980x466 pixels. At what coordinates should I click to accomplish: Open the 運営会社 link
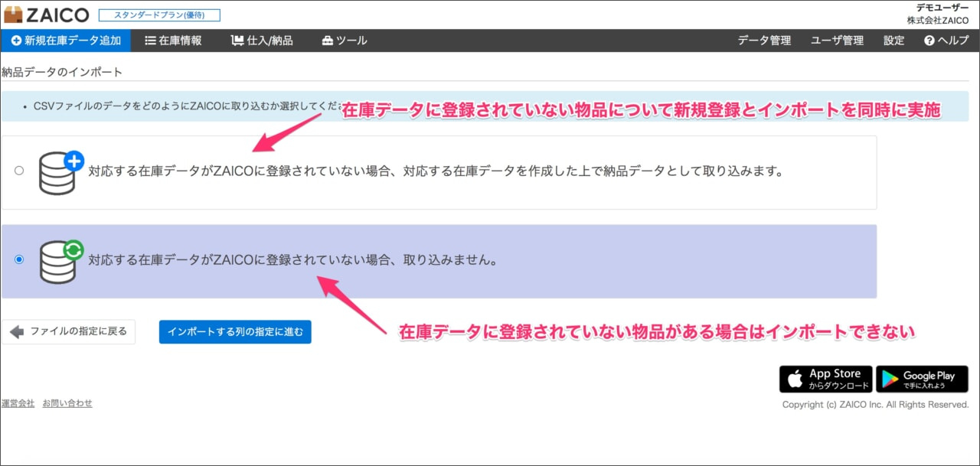coord(16,402)
